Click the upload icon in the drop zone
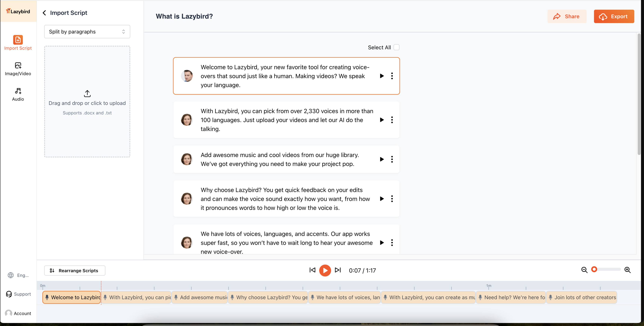 point(87,94)
